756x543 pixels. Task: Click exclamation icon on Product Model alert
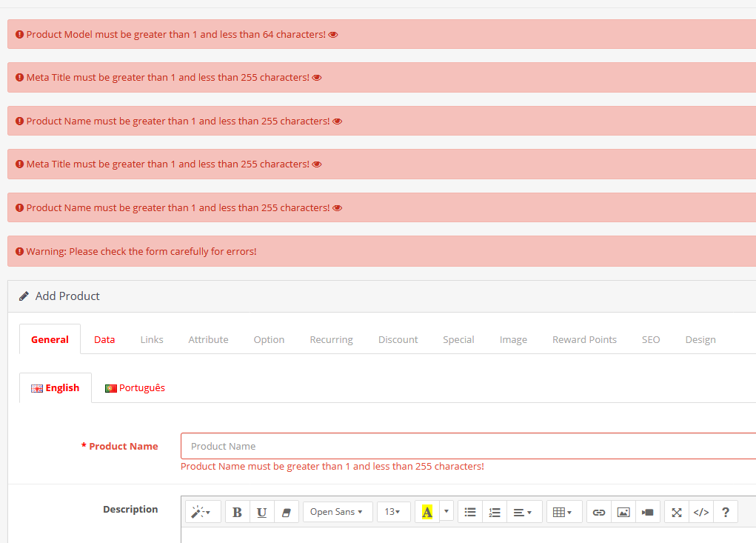pos(20,34)
